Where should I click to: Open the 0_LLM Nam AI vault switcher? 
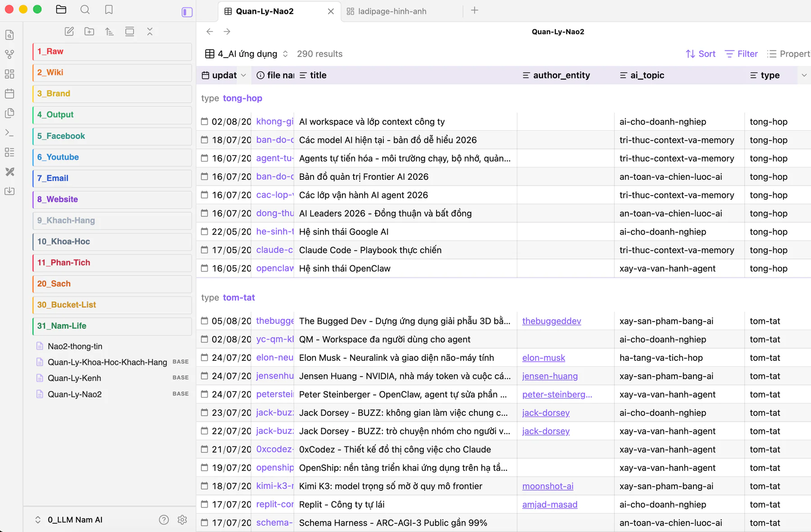pos(69,520)
